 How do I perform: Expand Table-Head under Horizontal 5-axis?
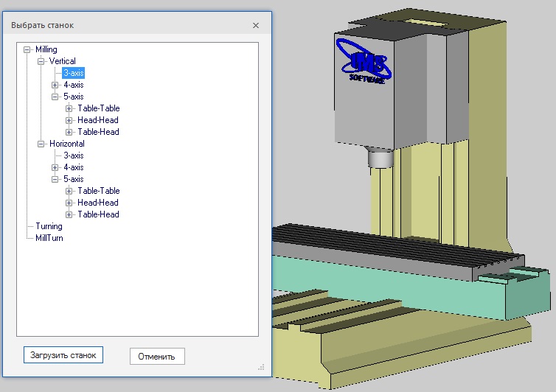tap(69, 214)
